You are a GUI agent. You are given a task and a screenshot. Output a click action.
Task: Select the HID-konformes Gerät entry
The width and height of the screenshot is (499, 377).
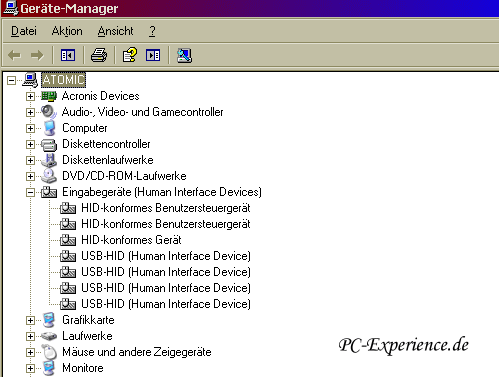131,240
